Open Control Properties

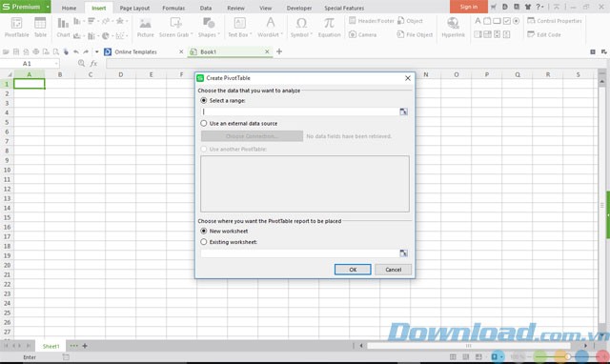[555, 21]
